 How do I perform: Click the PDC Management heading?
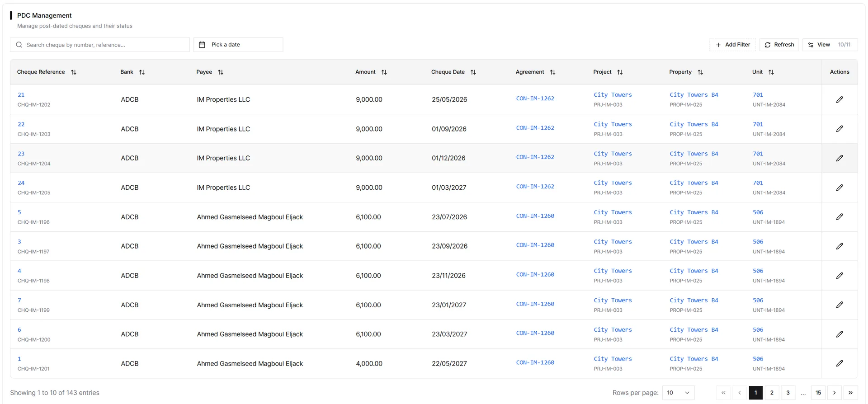click(44, 15)
